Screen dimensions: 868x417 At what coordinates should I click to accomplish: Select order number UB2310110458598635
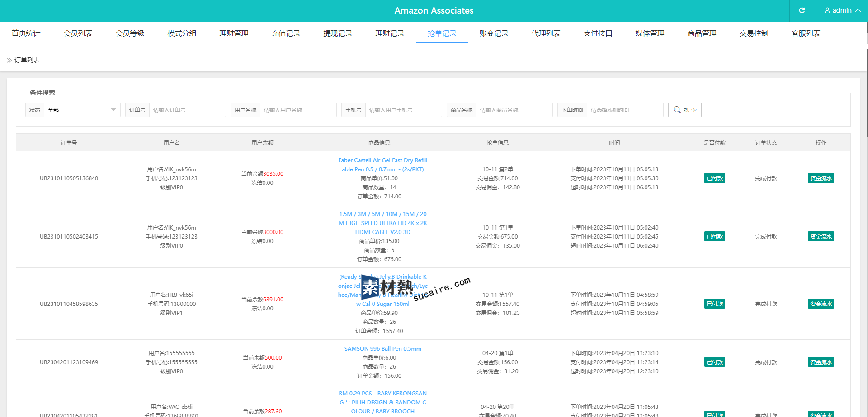(x=69, y=304)
